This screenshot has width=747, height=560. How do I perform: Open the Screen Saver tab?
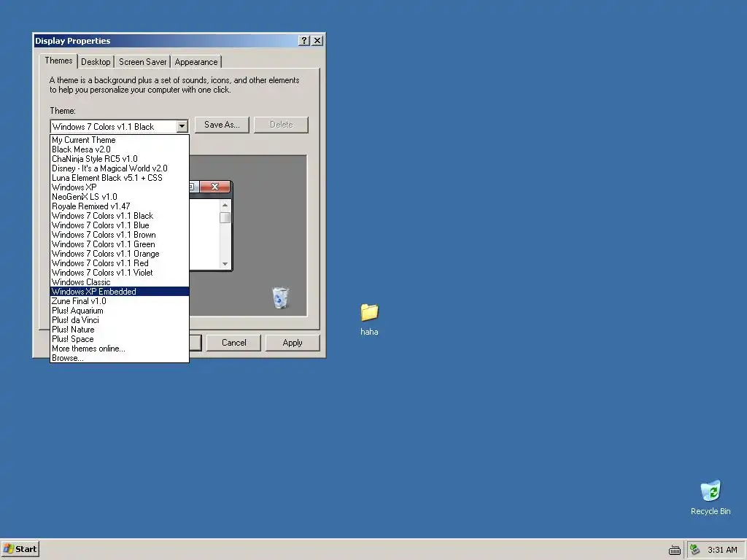pos(142,62)
